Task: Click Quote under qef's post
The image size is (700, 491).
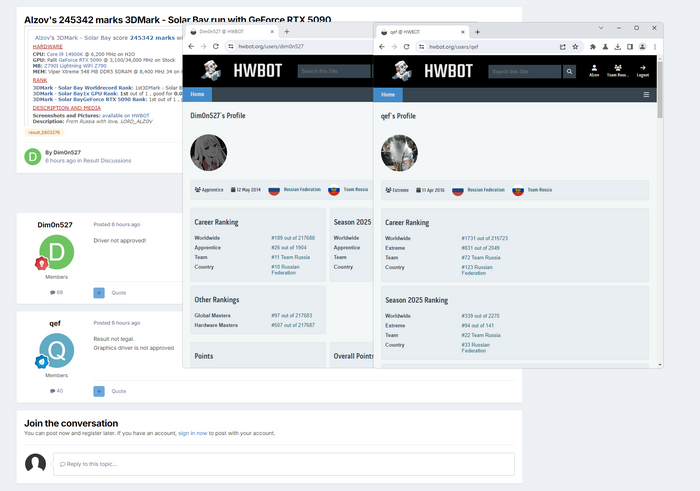Action: [x=119, y=391]
